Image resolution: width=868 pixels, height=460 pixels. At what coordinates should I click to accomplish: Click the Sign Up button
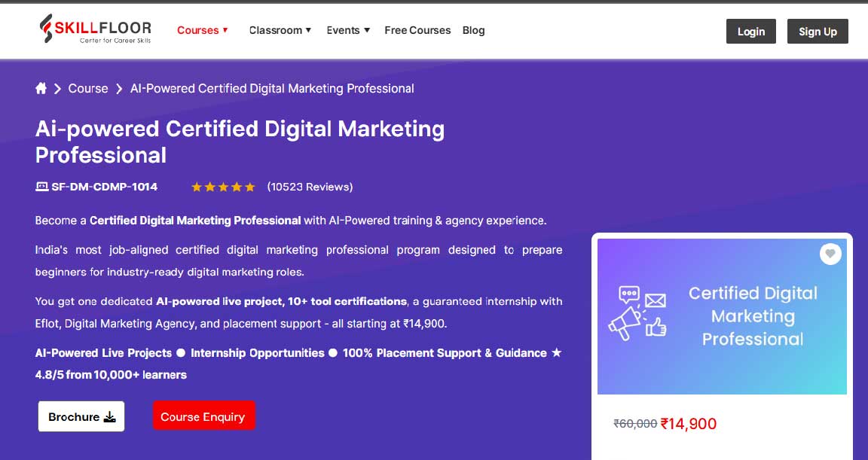point(818,32)
